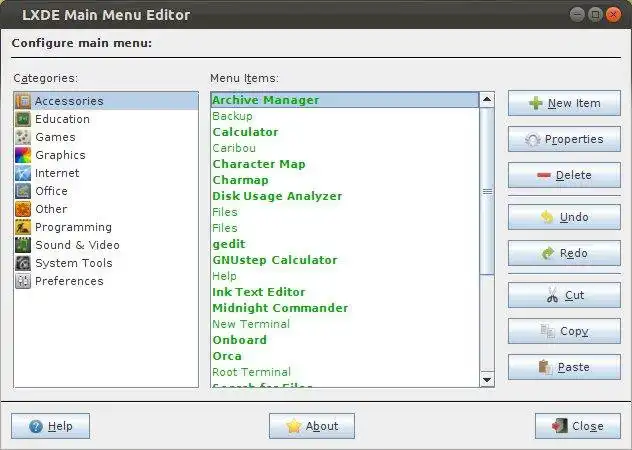Open the Help button label text
This screenshot has height=450, width=632.
[60, 426]
